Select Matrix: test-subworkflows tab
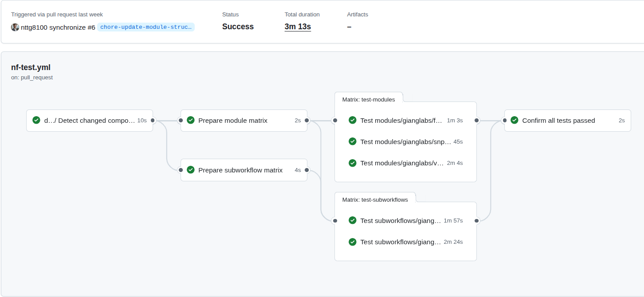 click(375, 199)
